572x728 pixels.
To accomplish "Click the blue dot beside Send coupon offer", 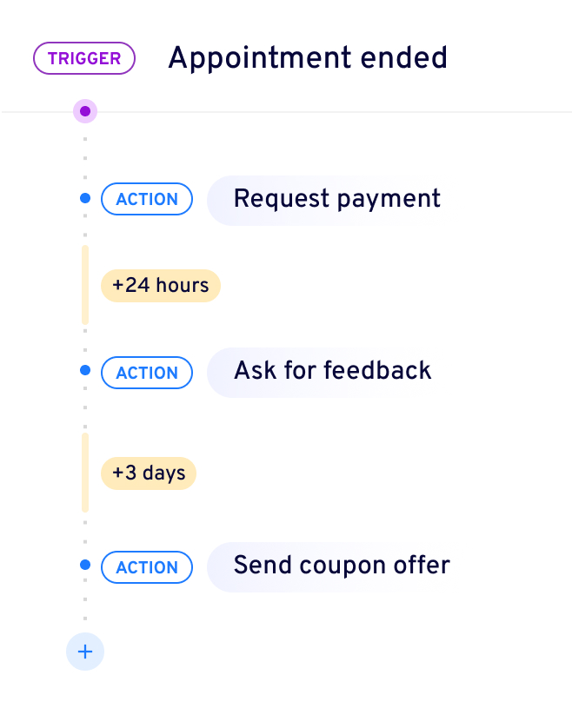I will coord(85,565).
